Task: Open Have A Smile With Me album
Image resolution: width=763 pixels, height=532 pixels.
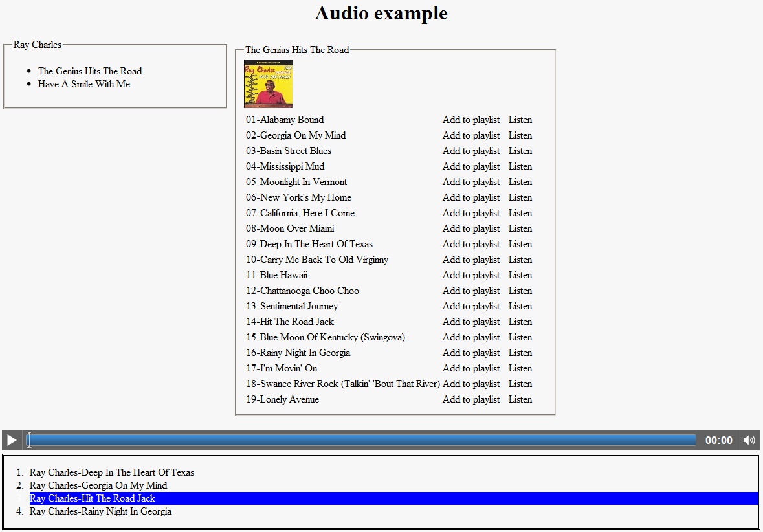Action: (x=84, y=84)
